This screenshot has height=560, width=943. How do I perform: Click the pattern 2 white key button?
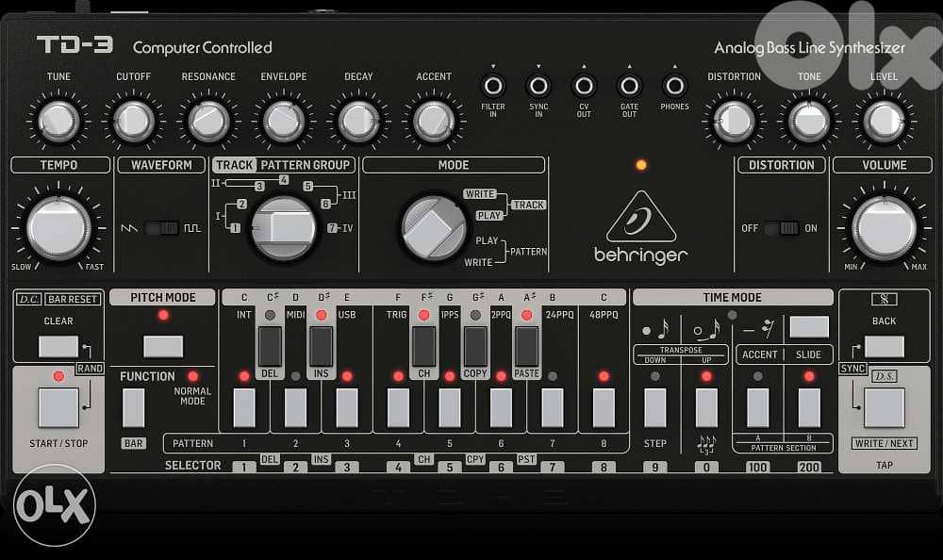(295, 408)
